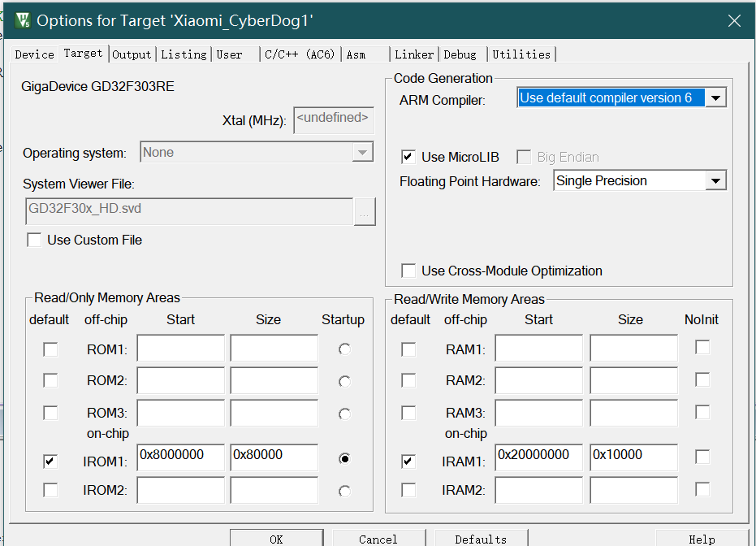This screenshot has height=546, width=756.
Task: Expand the Floating Point Hardware dropdown
Action: tap(715, 181)
